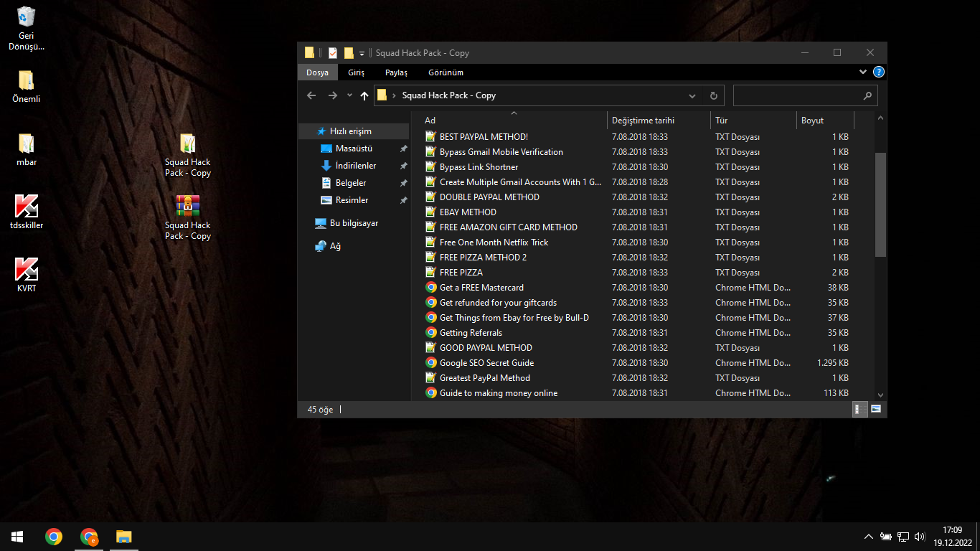The image size is (980, 551).
Task: Select Belgeler in navigation pane
Action: (x=353, y=183)
